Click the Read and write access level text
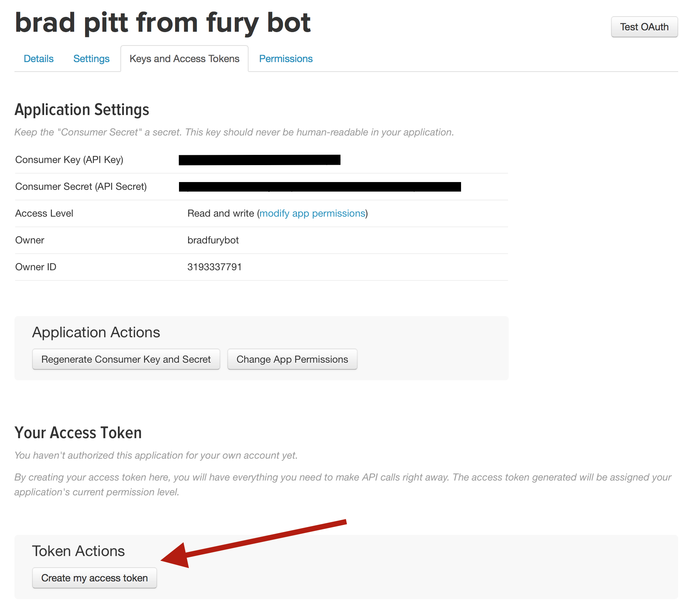This screenshot has width=699, height=616. tap(221, 213)
